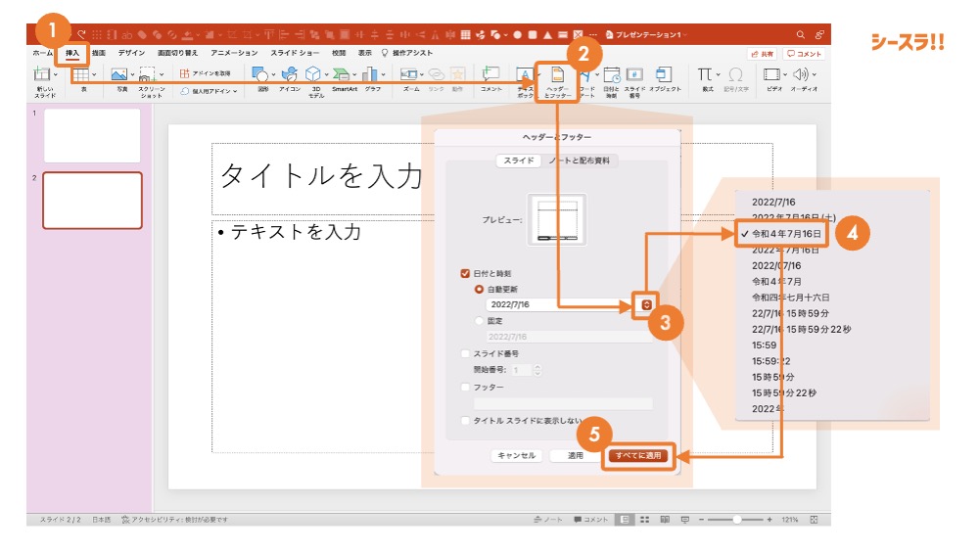Toggle Notes (ノート) in status bar
Image resolution: width=980 pixels, height=551 pixels.
click(x=548, y=520)
